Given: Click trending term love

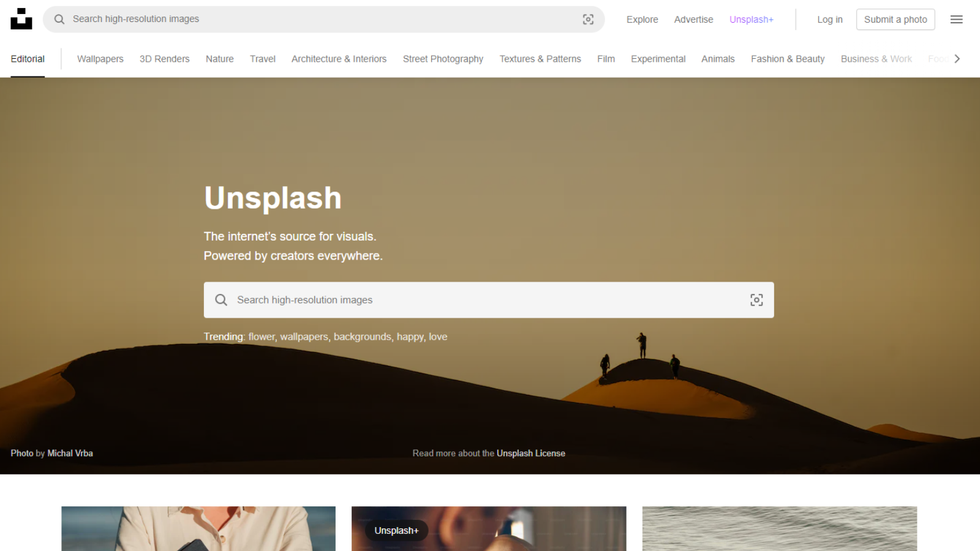Looking at the screenshot, I should 438,337.
